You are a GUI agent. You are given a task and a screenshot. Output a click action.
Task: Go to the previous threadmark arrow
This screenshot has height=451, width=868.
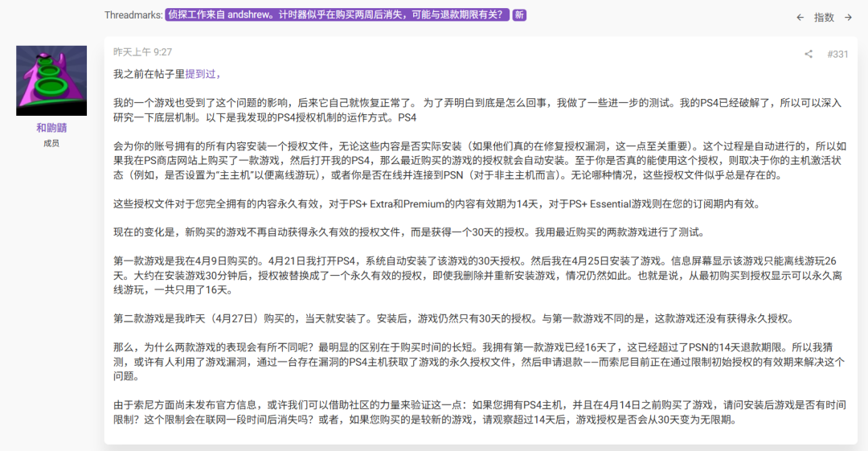point(800,18)
